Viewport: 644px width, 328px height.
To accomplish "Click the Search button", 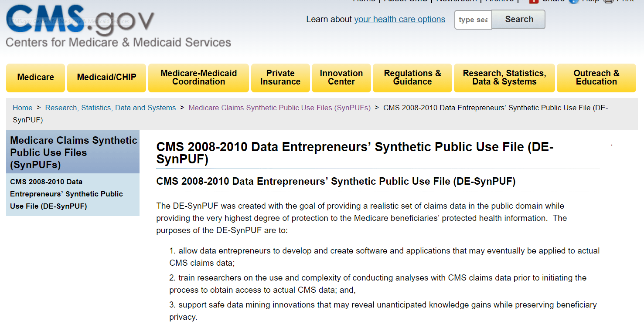I will 519,20.
